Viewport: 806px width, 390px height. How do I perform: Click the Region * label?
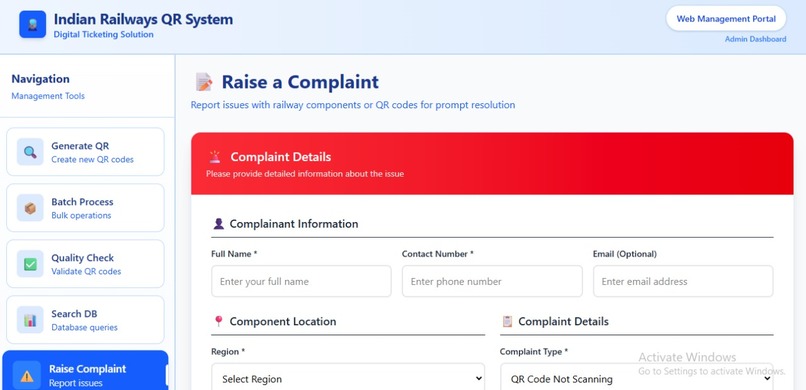click(228, 351)
